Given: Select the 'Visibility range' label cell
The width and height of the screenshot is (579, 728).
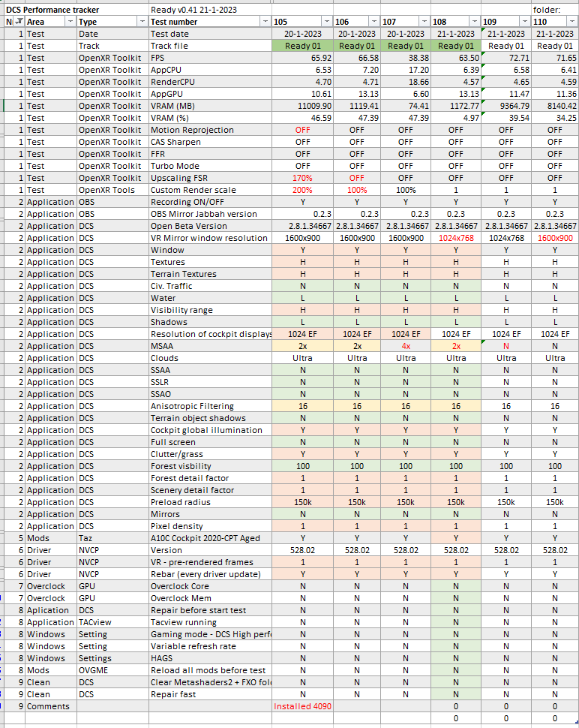Looking at the screenshot, I should [x=210, y=310].
